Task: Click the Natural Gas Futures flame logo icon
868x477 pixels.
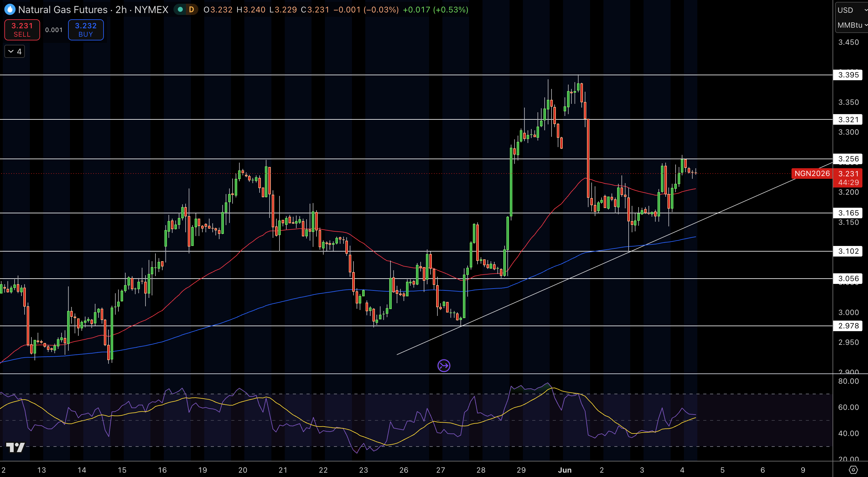Action: pos(10,9)
